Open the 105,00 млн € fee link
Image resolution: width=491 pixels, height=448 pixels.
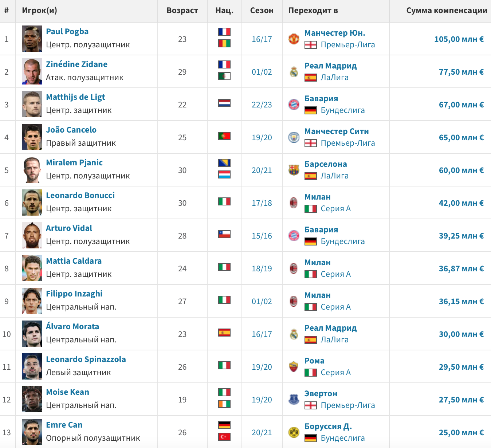(x=459, y=39)
